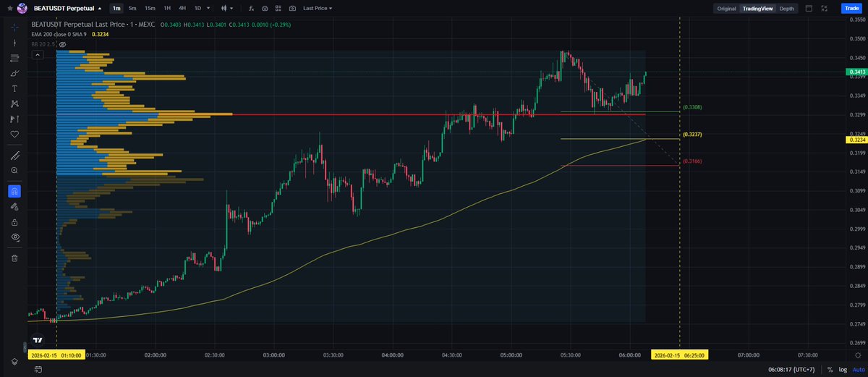
Task: Toggle log scale mode
Action: tap(841, 369)
